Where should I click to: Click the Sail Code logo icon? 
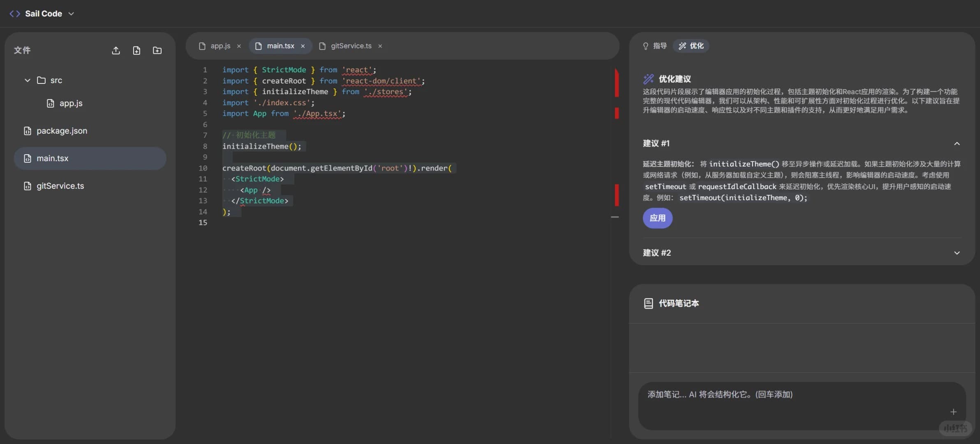(x=15, y=14)
